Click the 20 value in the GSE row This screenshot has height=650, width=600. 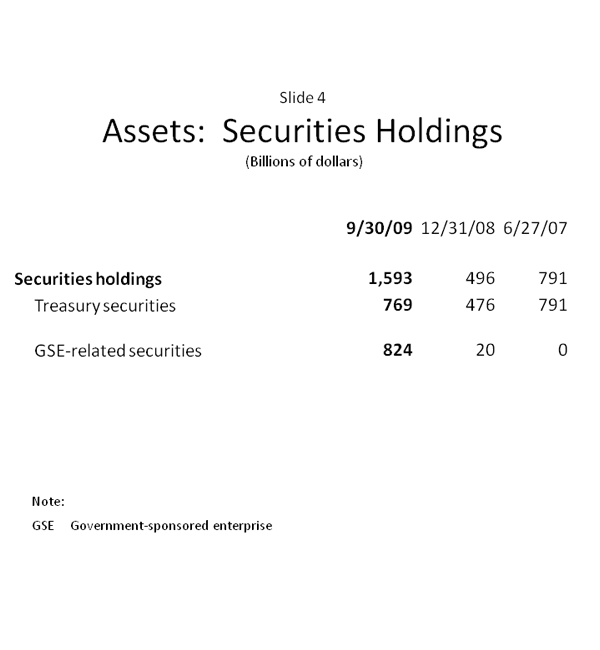point(486,351)
